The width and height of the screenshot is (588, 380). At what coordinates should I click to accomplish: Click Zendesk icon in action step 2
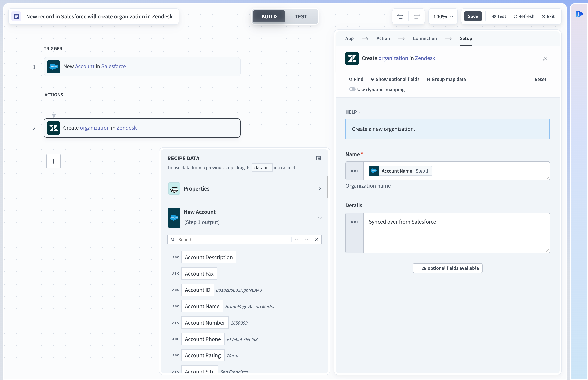click(53, 128)
